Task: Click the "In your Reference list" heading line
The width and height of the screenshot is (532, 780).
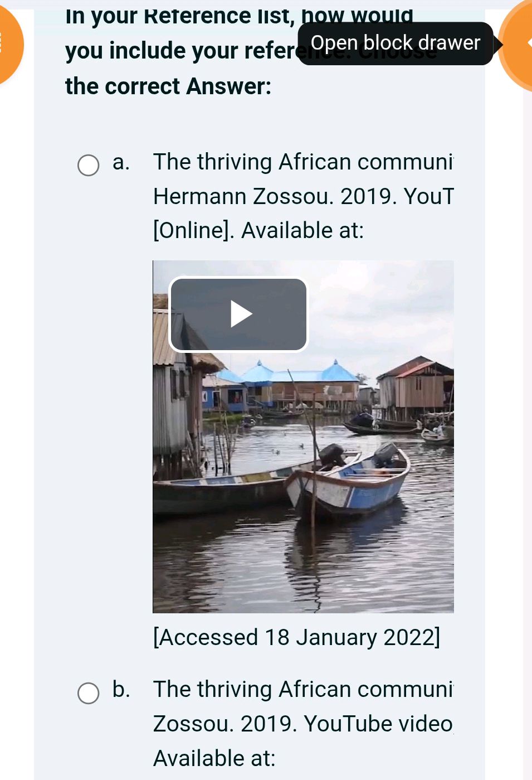Action: tap(240, 17)
